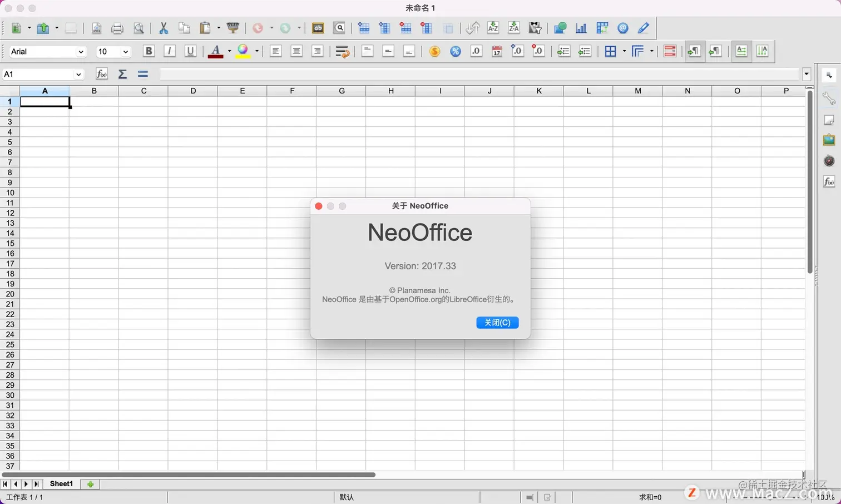Expand the New document dropdown arrow

(x=29, y=28)
